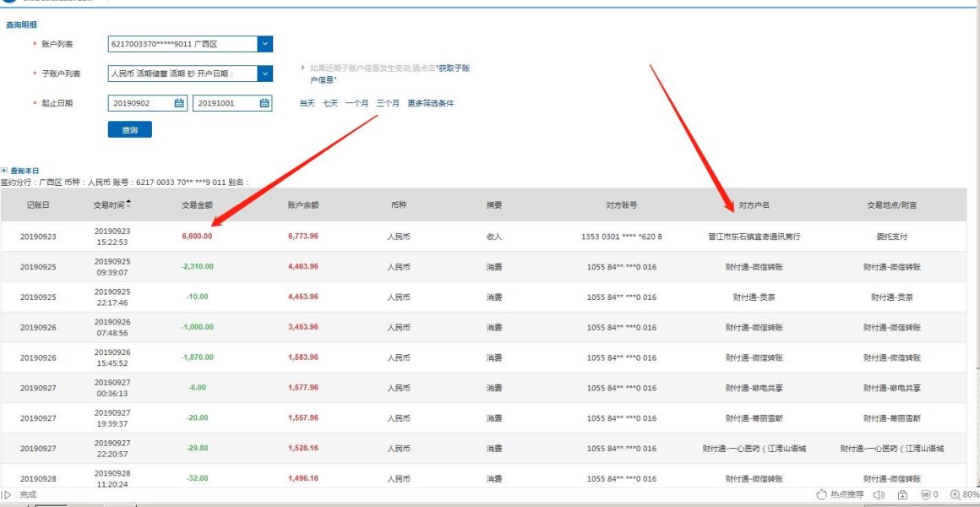Click the 3,453.96 balance cell

point(303,327)
